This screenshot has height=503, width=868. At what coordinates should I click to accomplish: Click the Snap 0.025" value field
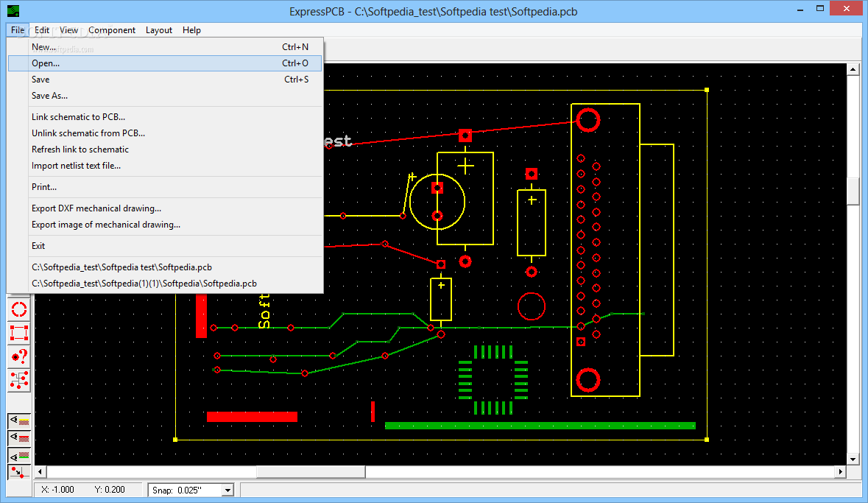[186, 490]
